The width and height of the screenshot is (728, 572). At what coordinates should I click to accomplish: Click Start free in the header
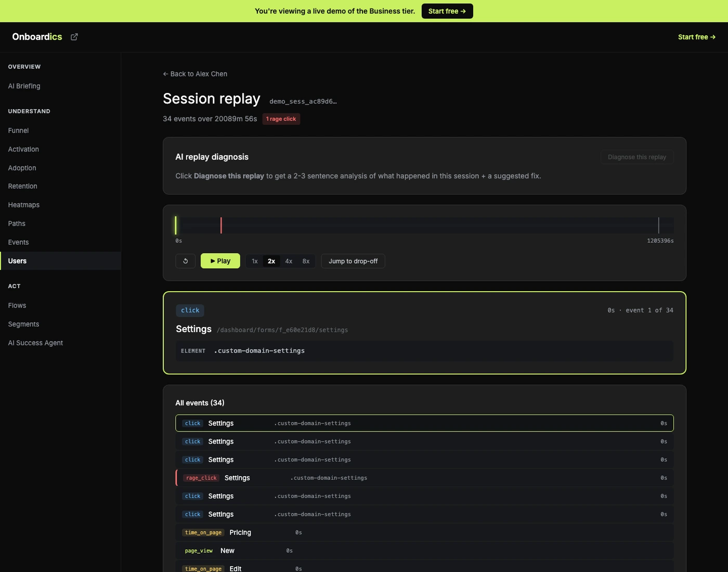[x=697, y=36]
